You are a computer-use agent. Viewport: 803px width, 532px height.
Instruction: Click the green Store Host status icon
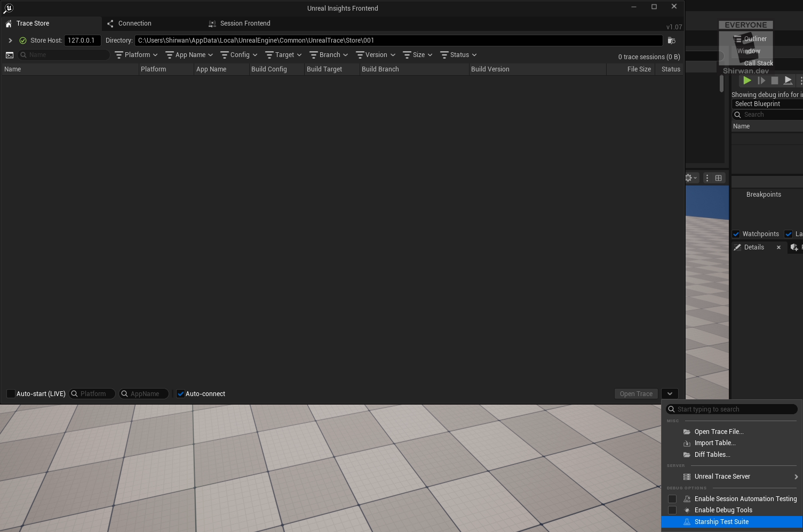[x=23, y=41]
